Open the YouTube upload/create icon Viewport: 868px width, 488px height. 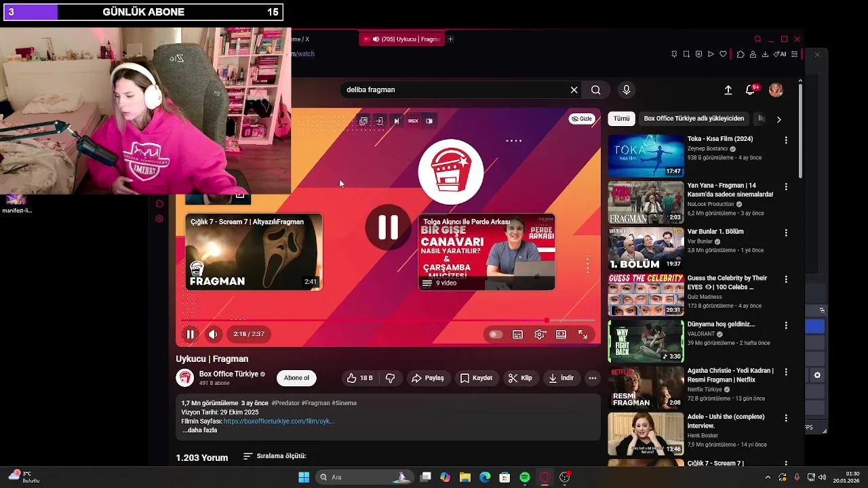tap(728, 89)
